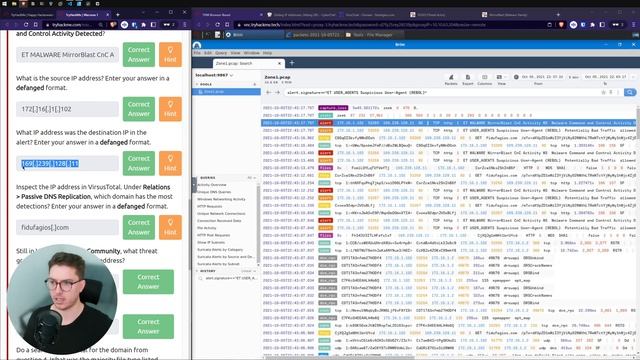Run the Unique DNS Queries query

coord(214,192)
